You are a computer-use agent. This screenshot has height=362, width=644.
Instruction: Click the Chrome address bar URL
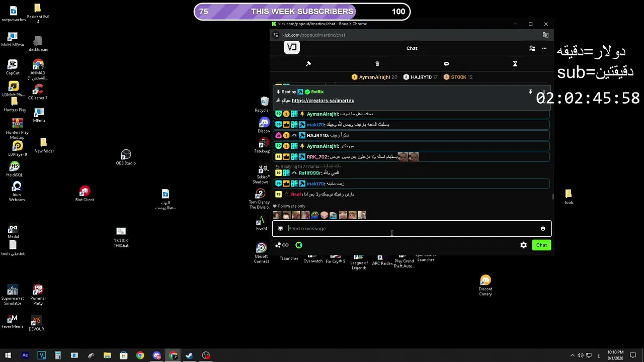coord(313,35)
